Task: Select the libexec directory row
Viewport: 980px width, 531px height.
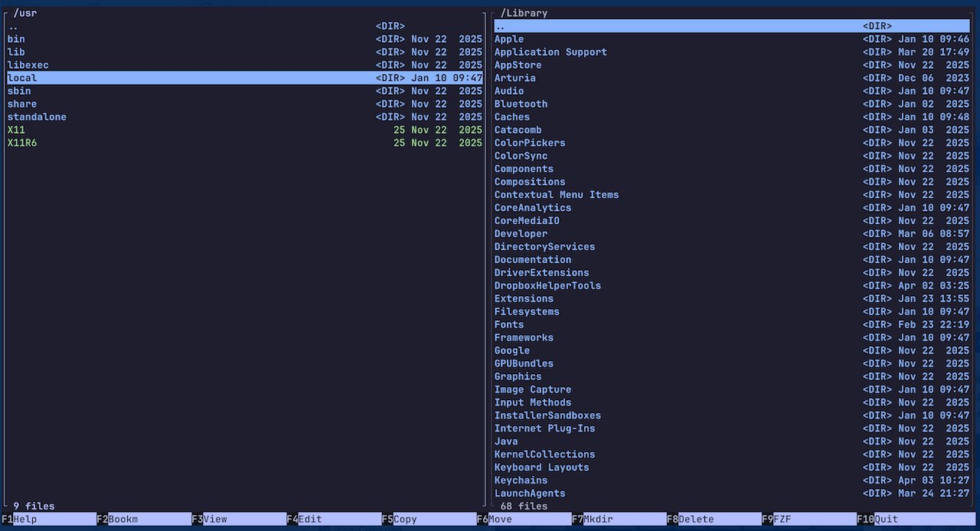Action: click(245, 65)
